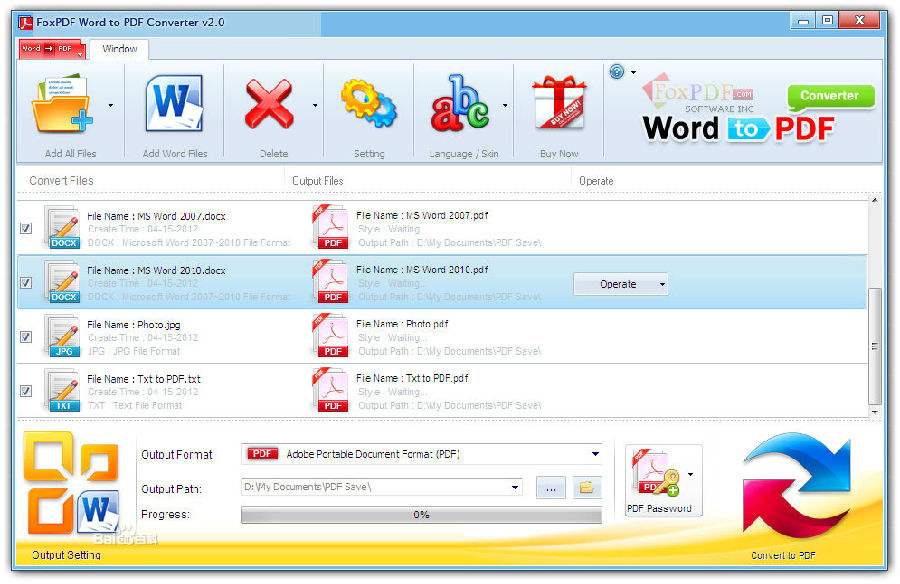
Task: Click the Operate column header
Action: pyautogui.click(x=596, y=181)
